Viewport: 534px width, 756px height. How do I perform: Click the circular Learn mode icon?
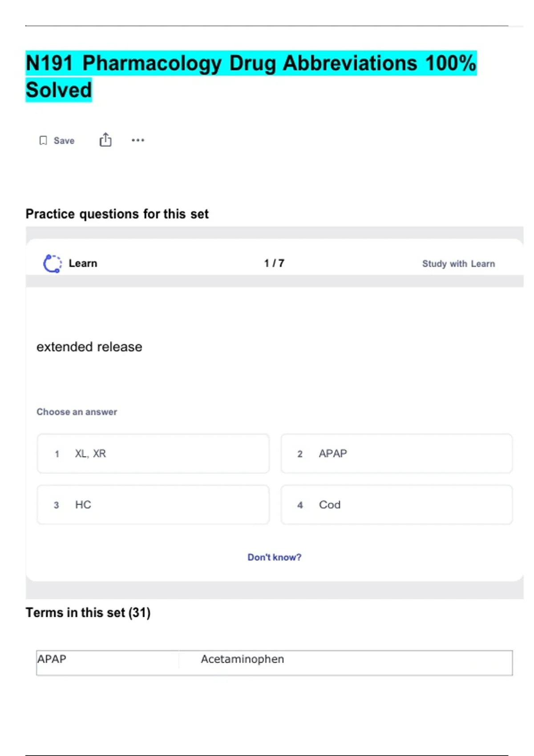tap(53, 264)
